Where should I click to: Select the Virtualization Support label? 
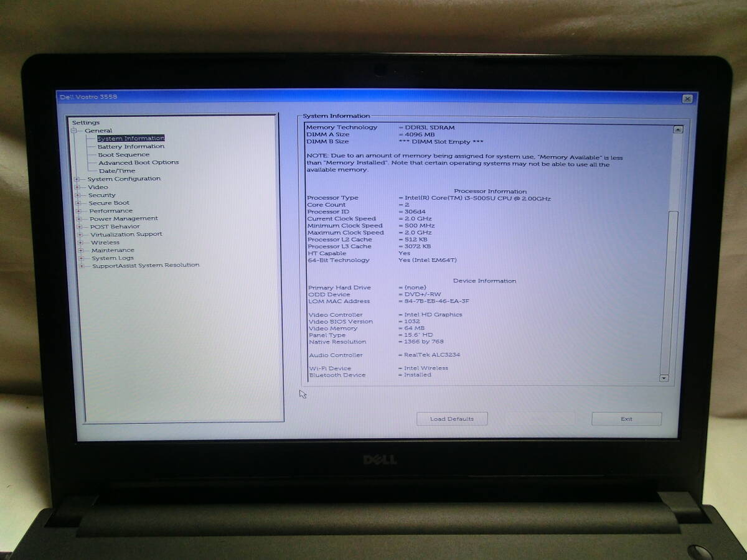tap(126, 235)
